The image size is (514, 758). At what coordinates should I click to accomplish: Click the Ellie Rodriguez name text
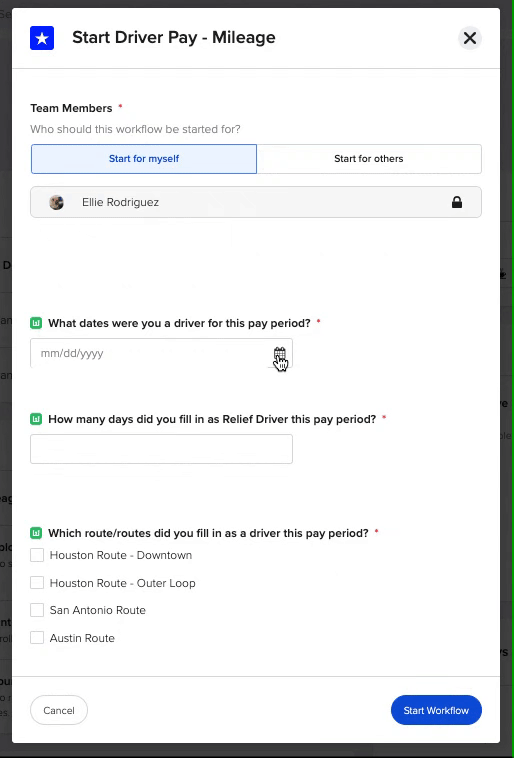(x=120, y=202)
